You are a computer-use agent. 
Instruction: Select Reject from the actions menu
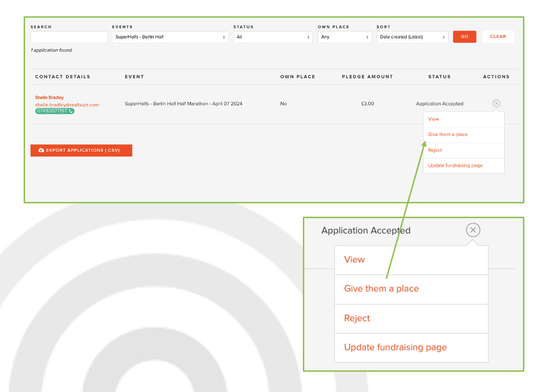(435, 150)
